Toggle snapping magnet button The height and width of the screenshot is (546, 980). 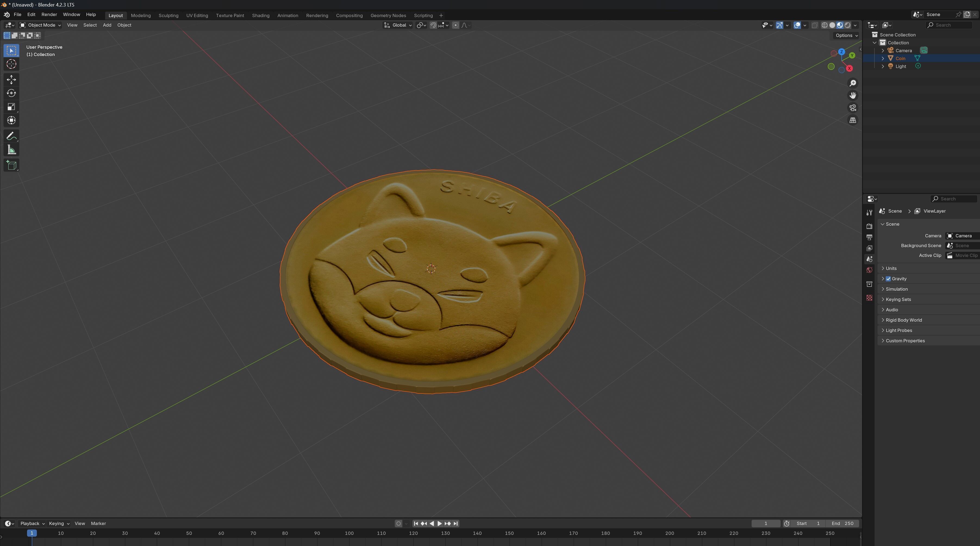click(433, 25)
